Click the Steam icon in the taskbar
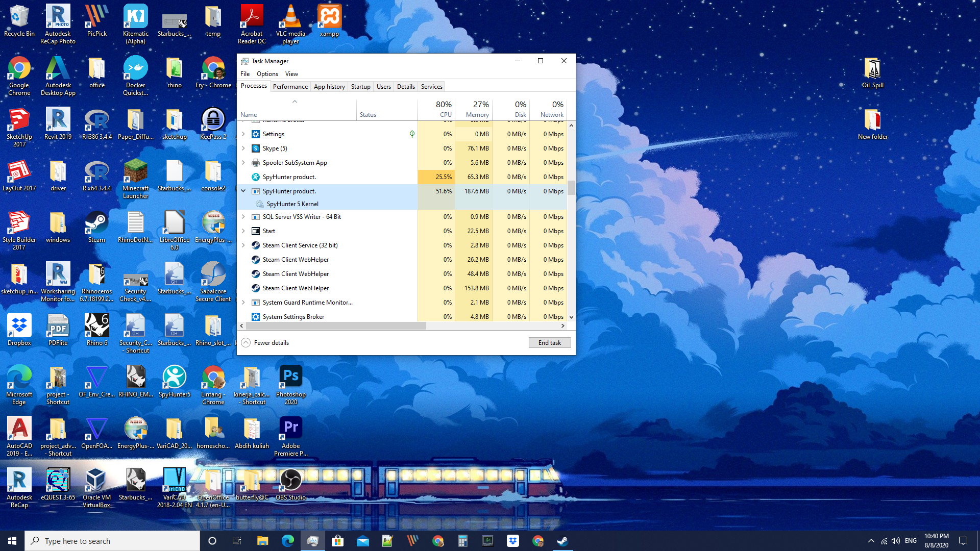This screenshot has height=551, width=980. (562, 541)
